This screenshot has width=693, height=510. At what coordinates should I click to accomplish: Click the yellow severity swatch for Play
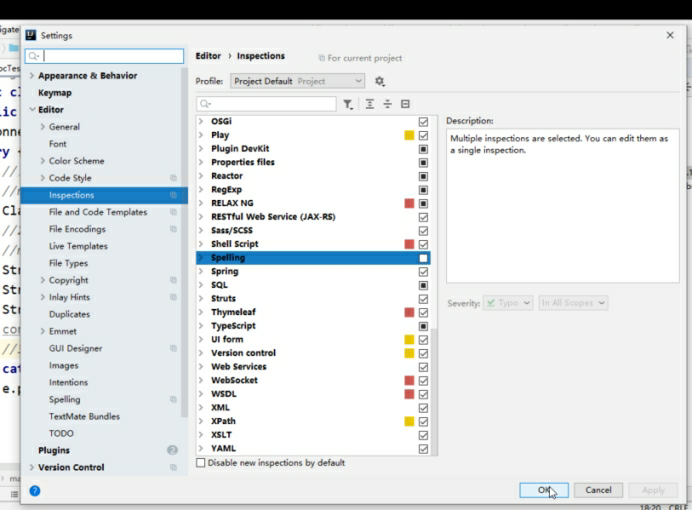[x=409, y=135]
